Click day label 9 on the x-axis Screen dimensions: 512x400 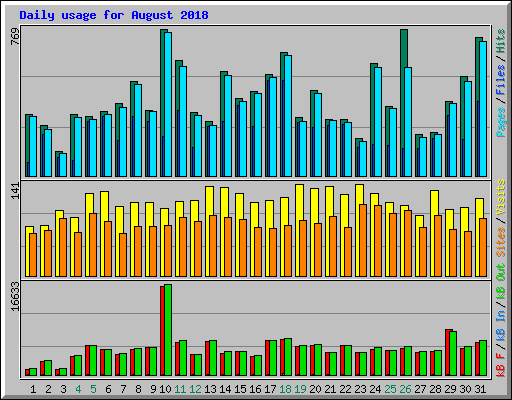153,389
